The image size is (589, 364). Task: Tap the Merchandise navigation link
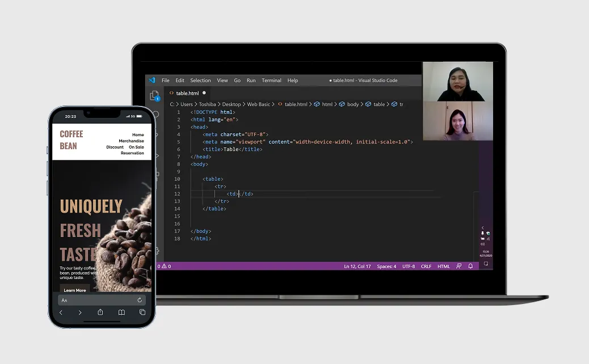(x=131, y=141)
